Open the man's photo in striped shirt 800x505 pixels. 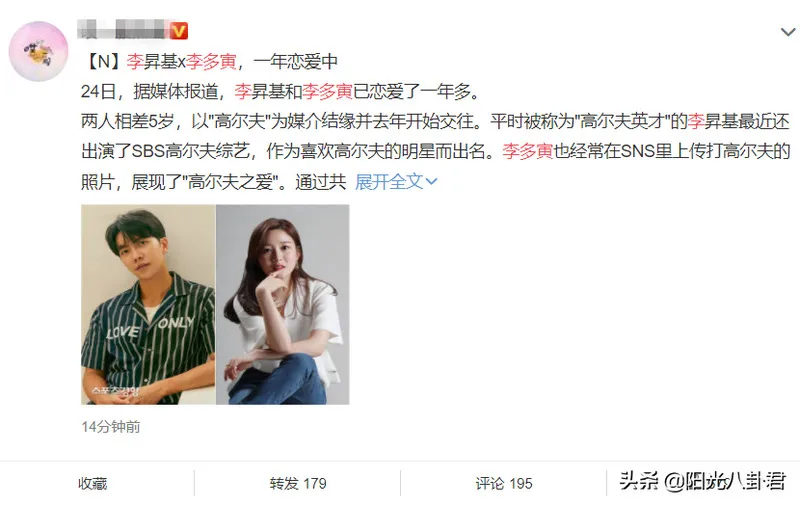click(x=148, y=305)
